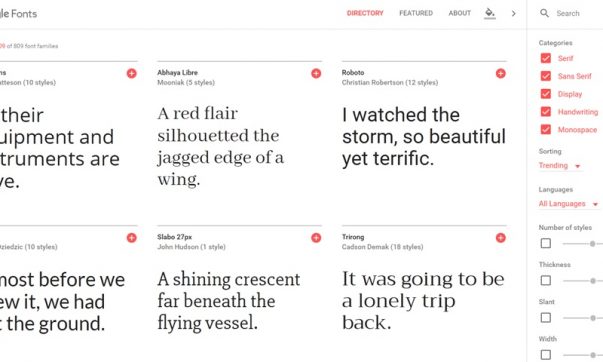Viewport: 603px width, 362px height.
Task: Add Trirong font using plus icon
Action: pyautogui.click(x=501, y=238)
